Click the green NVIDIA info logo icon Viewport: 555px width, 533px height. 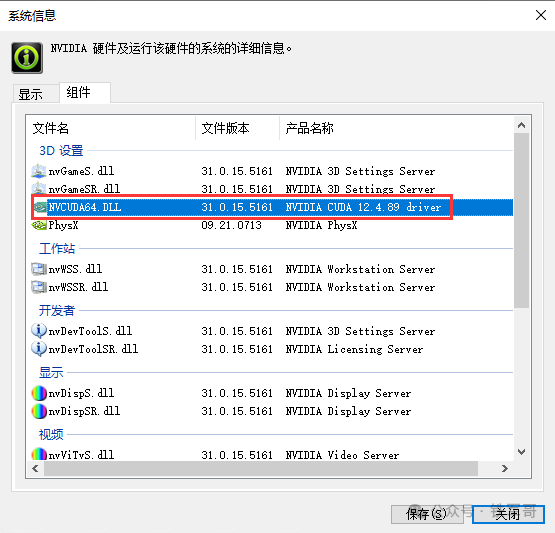(27, 58)
